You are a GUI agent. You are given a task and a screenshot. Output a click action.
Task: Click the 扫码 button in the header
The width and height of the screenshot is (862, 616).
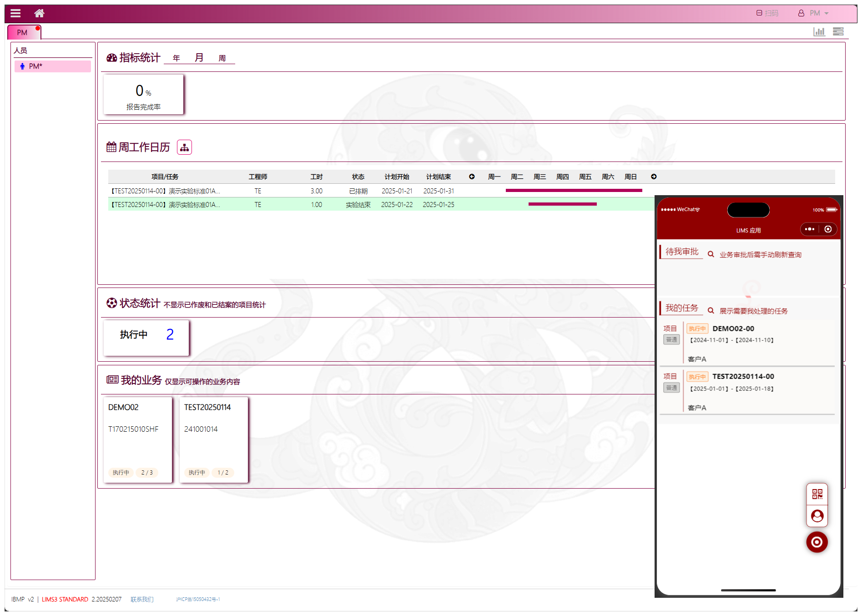pyautogui.click(x=767, y=13)
